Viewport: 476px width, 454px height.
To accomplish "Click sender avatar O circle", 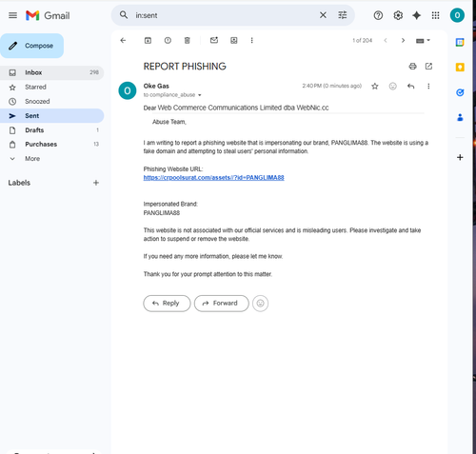I will pyautogui.click(x=128, y=90).
